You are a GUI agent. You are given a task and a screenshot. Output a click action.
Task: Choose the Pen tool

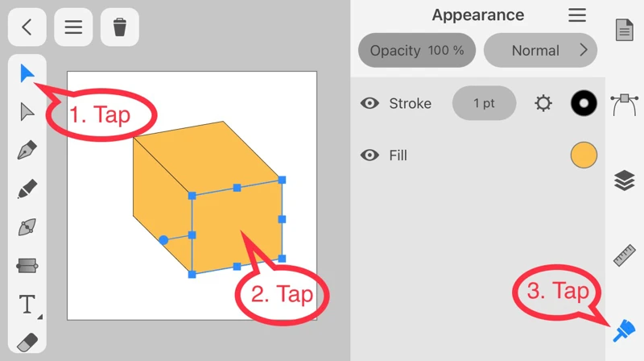click(x=27, y=151)
